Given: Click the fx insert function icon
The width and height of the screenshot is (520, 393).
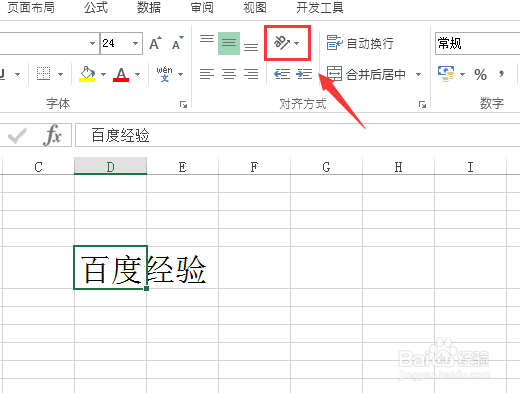Looking at the screenshot, I should click(53, 135).
